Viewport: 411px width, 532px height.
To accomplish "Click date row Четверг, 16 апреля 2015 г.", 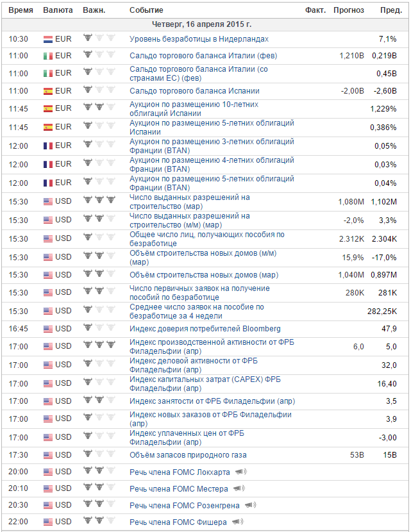I will (x=205, y=24).
